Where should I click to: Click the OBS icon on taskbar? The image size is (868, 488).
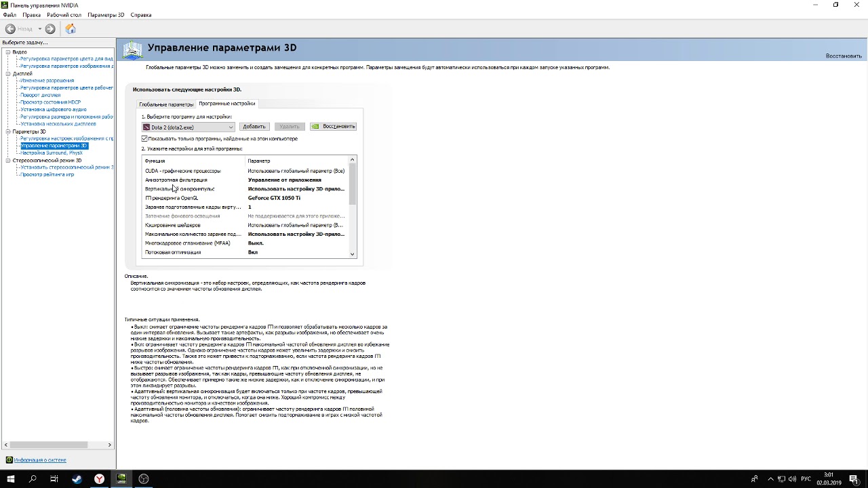coord(144,479)
